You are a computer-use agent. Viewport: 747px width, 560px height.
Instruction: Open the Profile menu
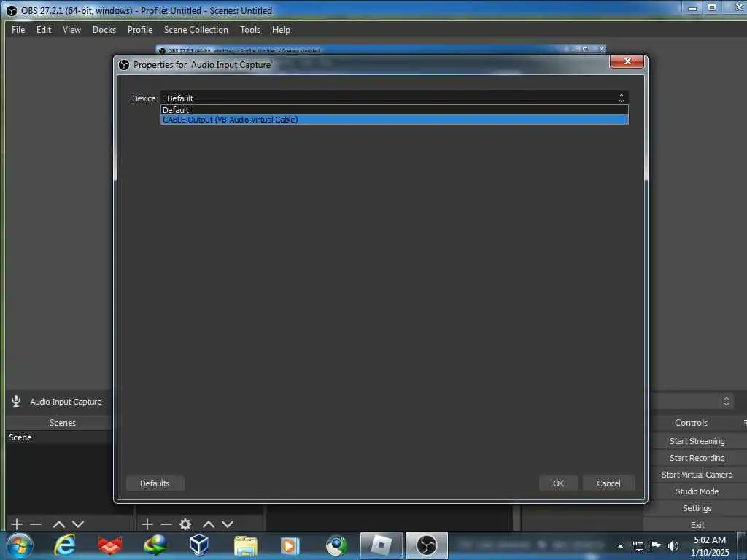[140, 30]
